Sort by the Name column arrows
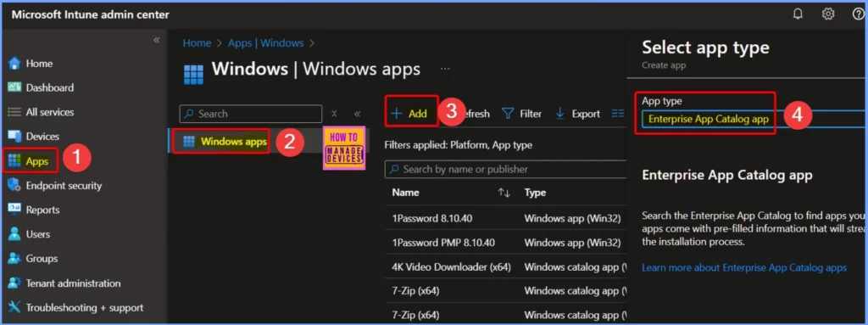The width and height of the screenshot is (868, 325). [x=504, y=193]
